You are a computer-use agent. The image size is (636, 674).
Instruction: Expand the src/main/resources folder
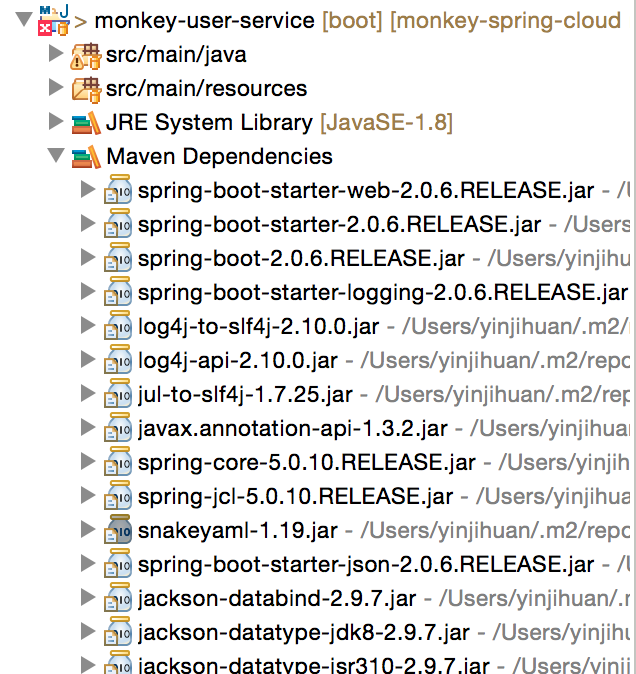pos(56,87)
